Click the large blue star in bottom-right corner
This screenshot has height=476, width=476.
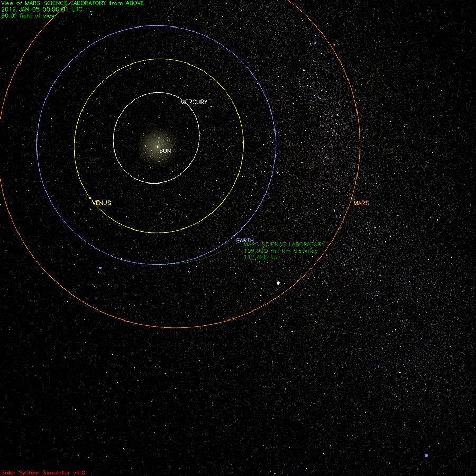pos(426,455)
